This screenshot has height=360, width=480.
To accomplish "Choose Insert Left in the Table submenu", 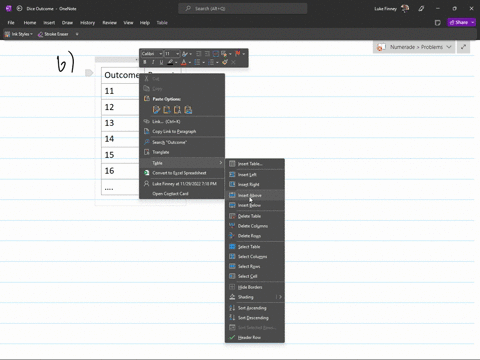I will (255, 175).
